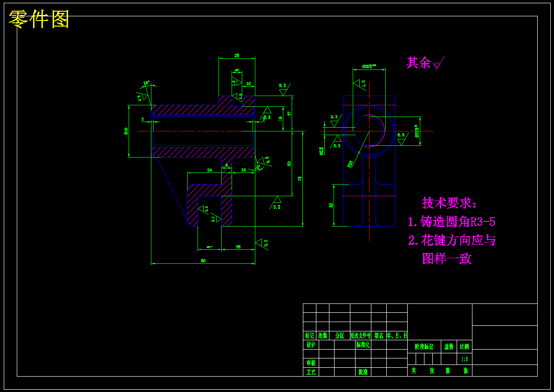Select the 审核 label in title block

(311, 363)
